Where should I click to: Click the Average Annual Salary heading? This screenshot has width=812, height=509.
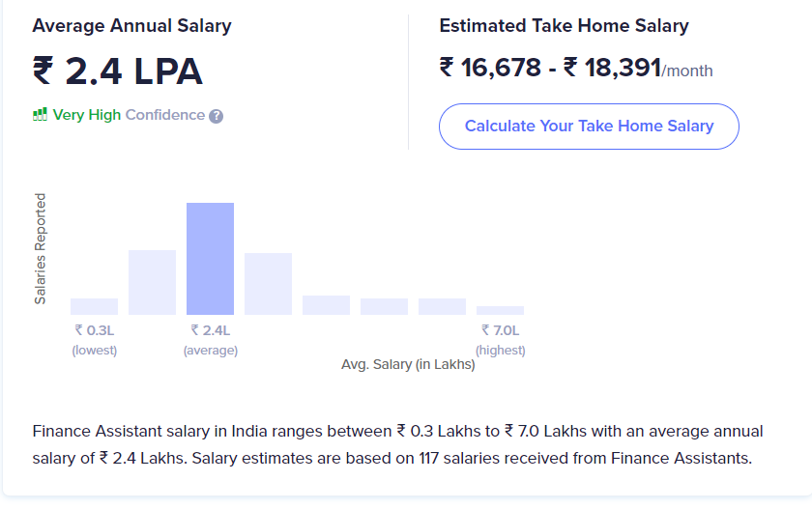pyautogui.click(x=132, y=26)
